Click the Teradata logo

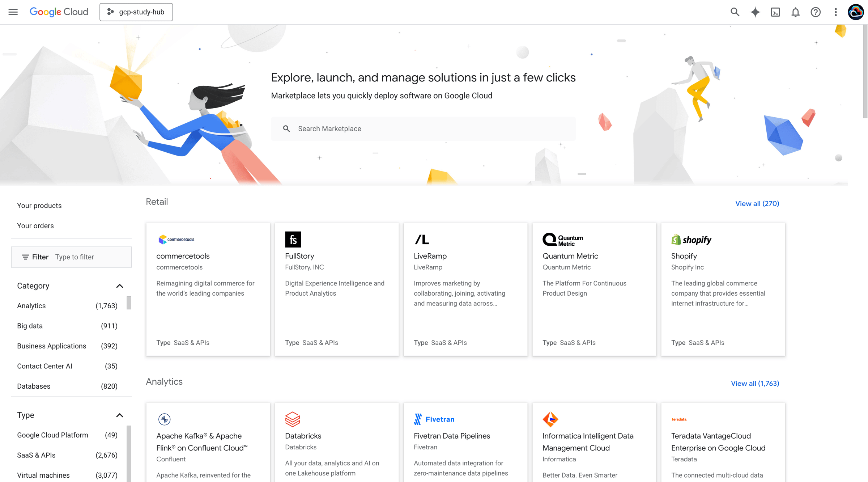(679, 419)
